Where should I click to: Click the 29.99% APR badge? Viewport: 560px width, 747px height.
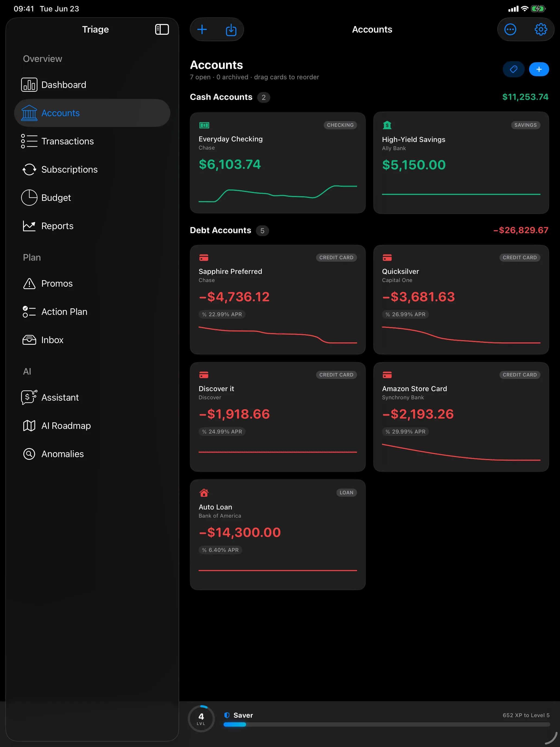click(405, 432)
